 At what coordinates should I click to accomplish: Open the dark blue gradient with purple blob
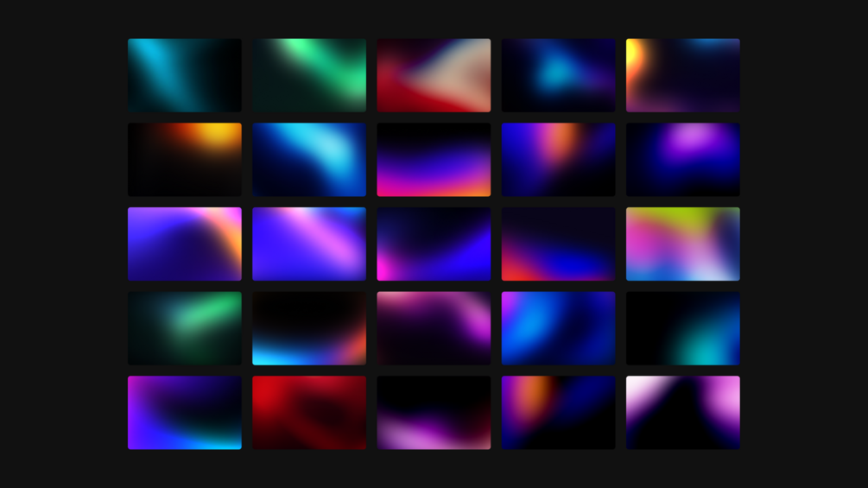682,159
